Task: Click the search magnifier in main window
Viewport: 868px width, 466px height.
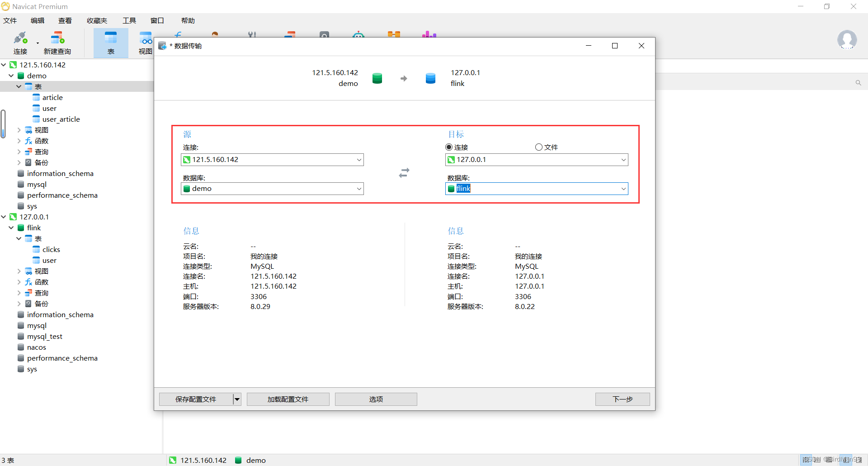Action: coord(858,83)
